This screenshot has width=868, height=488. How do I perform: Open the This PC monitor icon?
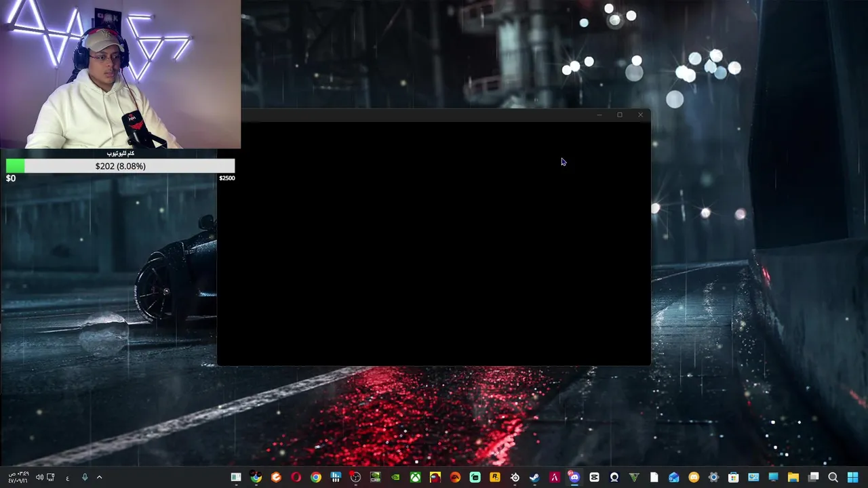point(773,478)
